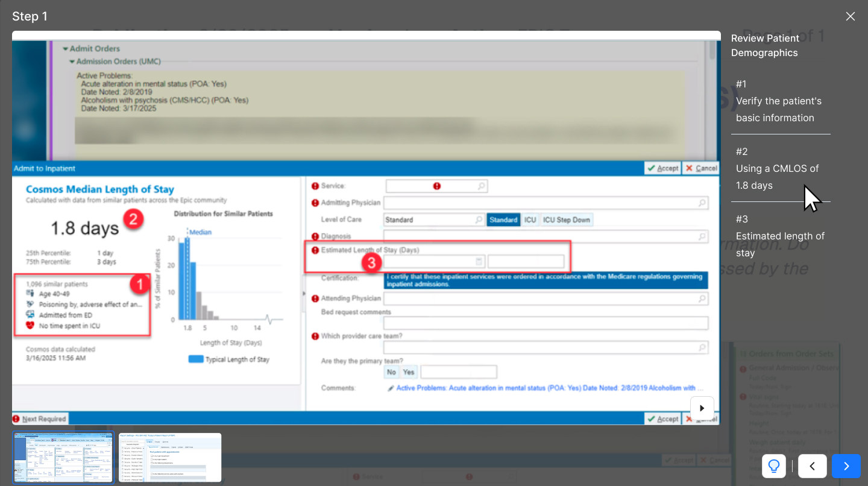This screenshot has width=868, height=486.
Task: Select the Standard level of care button
Action: coord(503,219)
